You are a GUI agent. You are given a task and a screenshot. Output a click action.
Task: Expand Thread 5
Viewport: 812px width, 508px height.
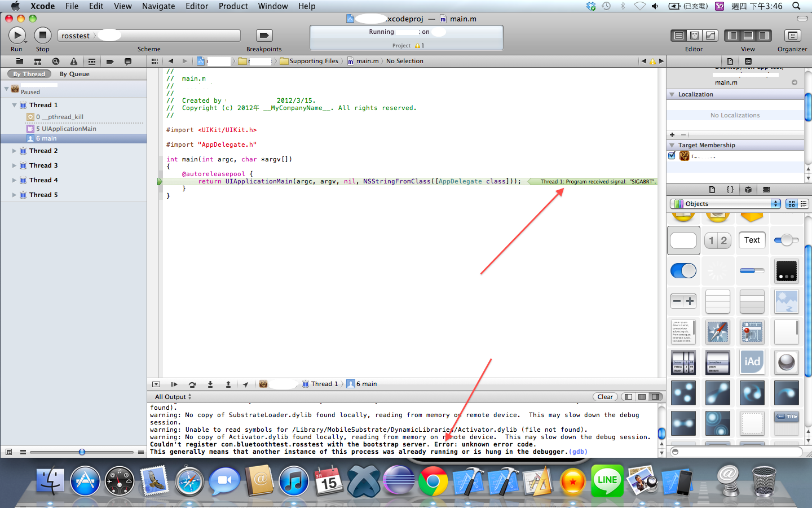pyautogui.click(x=14, y=195)
